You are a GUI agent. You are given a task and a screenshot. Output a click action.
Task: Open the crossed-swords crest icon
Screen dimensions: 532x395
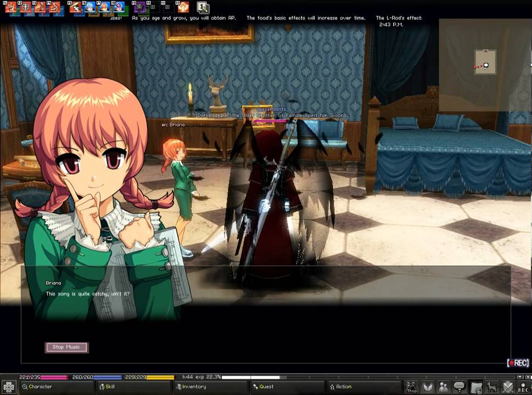point(507,387)
